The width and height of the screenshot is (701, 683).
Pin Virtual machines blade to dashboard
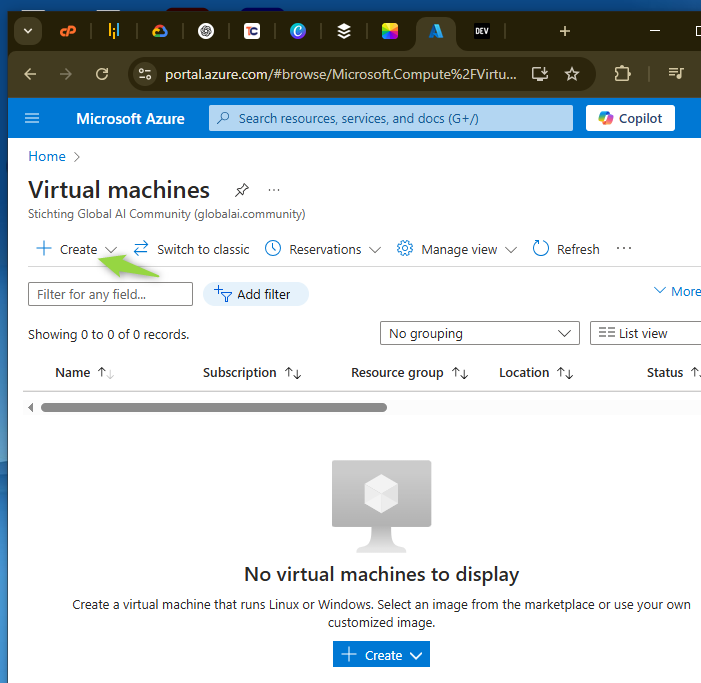pos(241,190)
